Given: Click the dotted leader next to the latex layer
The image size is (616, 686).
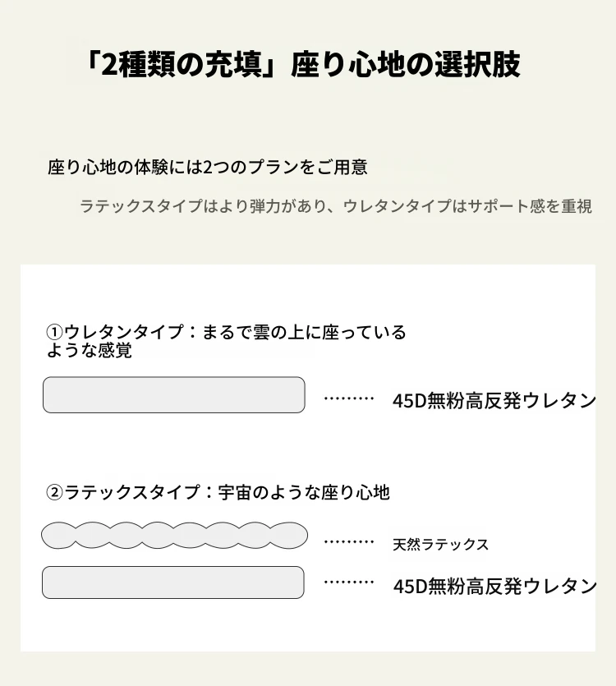Looking at the screenshot, I should (349, 542).
